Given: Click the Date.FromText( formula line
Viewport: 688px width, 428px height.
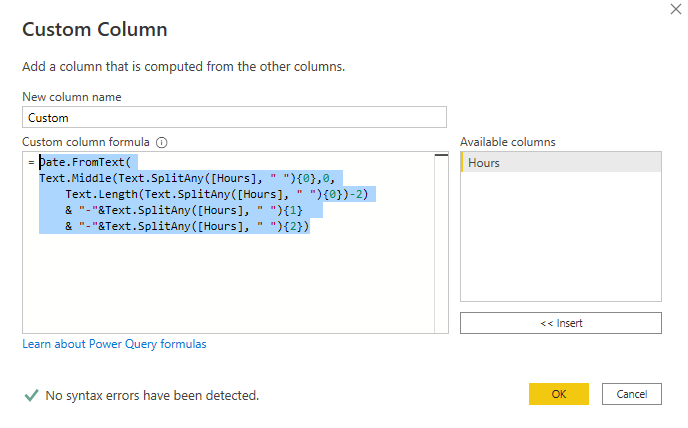Looking at the screenshot, I should point(85,162).
